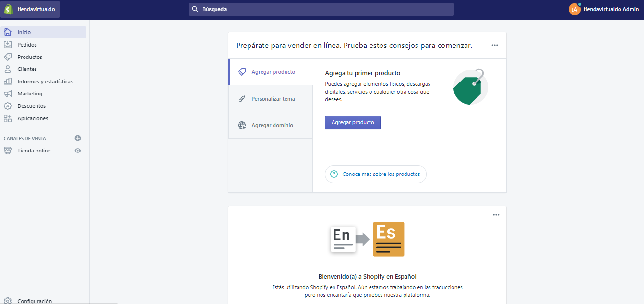The width and height of the screenshot is (644, 304).
Task: Open Conoce más sobre los productos link
Action: pyautogui.click(x=376, y=174)
